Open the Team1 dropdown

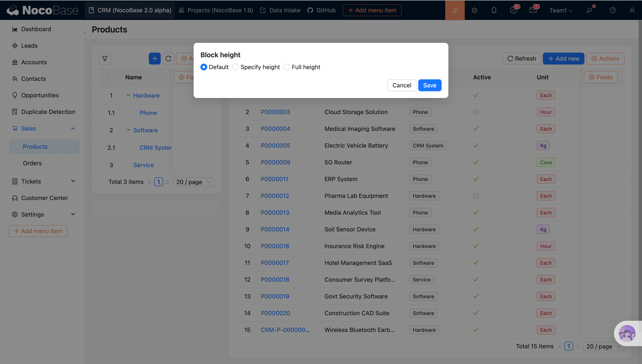pos(561,10)
